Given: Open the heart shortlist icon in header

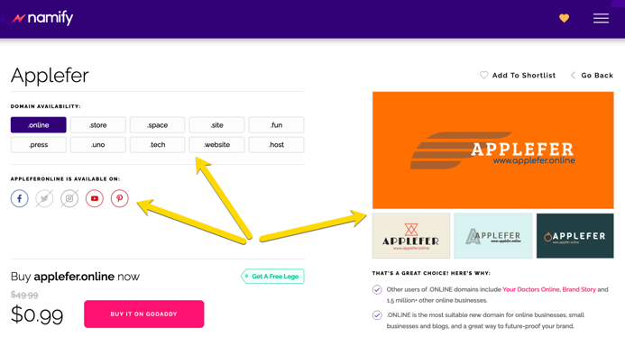Looking at the screenshot, I should point(564,18).
